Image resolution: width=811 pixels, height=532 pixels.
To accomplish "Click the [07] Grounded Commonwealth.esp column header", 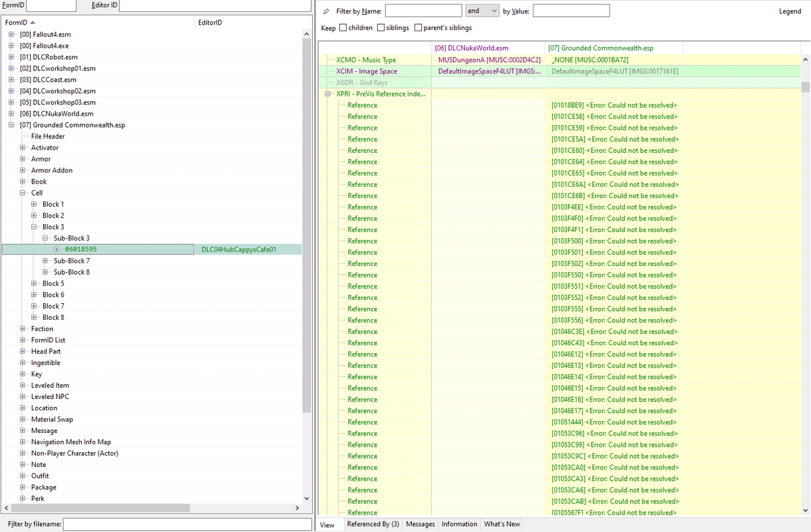I will (x=613, y=48).
